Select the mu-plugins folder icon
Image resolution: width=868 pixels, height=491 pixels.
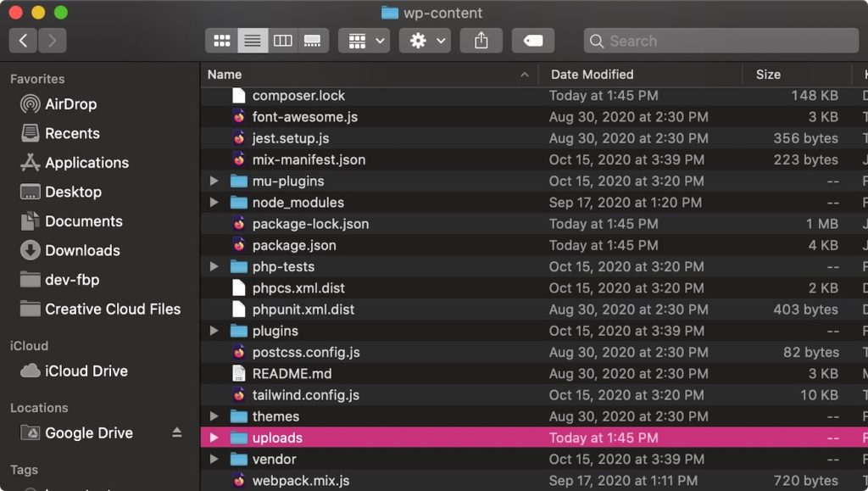[238, 181]
